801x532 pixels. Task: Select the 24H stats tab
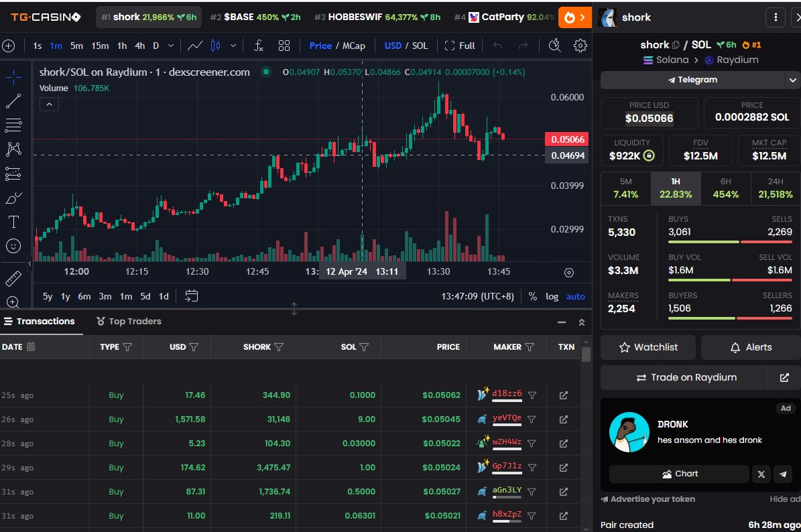click(776, 188)
